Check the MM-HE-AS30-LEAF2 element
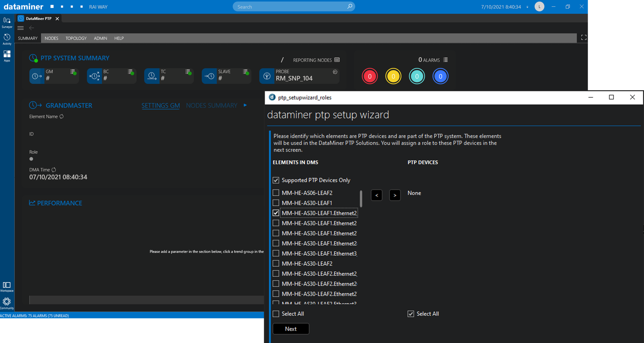The height and width of the screenshot is (343, 644). click(276, 263)
